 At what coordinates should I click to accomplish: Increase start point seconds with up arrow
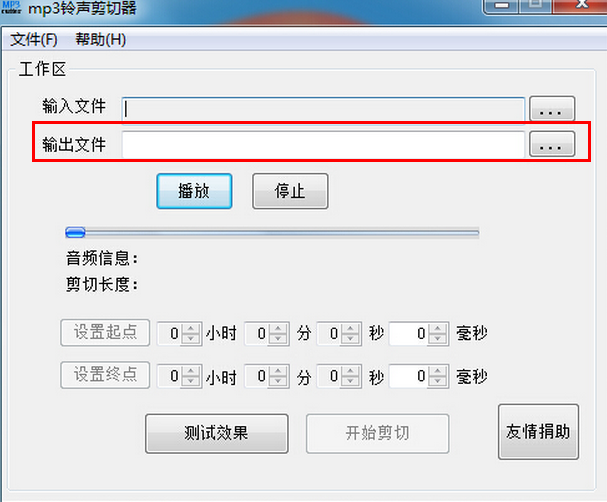[350, 329]
